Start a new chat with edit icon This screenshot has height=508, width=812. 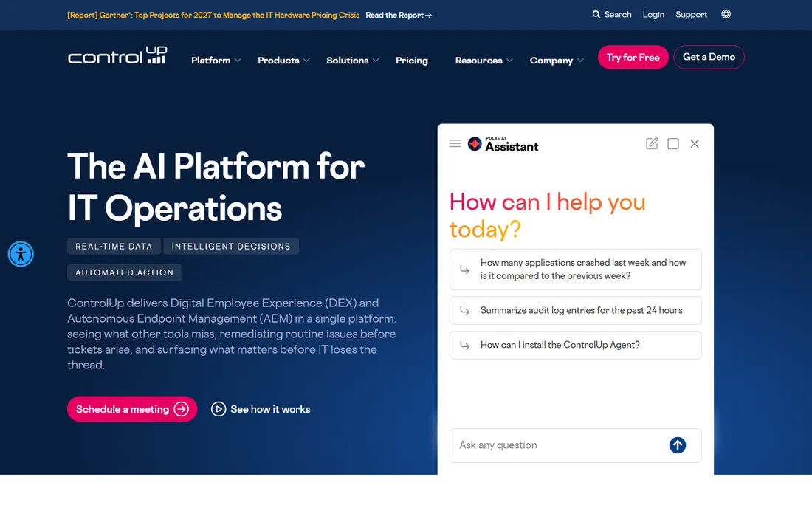click(652, 143)
